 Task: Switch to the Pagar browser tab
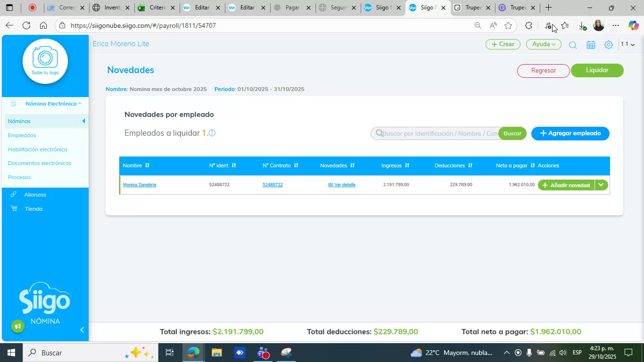point(293,8)
